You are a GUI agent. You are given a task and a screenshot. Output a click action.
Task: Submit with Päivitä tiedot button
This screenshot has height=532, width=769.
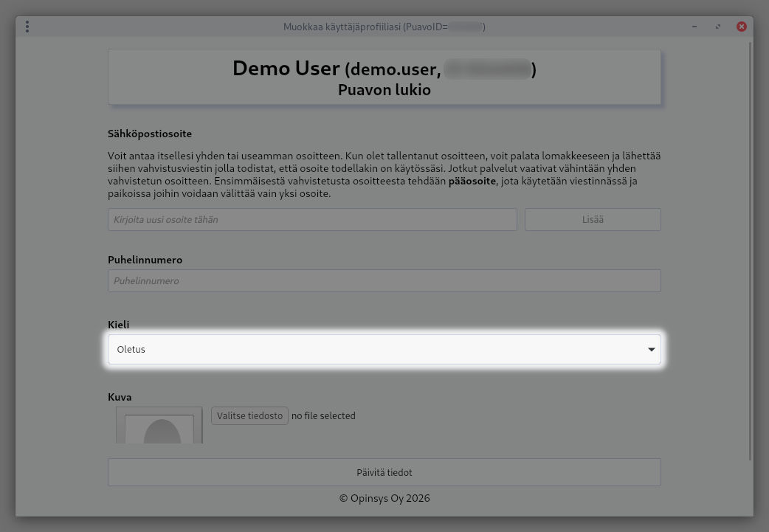coord(384,472)
